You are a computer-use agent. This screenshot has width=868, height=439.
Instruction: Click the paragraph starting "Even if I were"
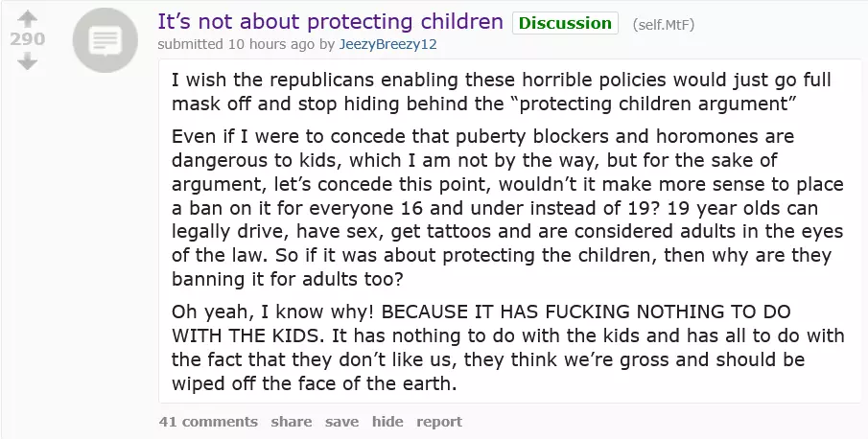[499, 206]
